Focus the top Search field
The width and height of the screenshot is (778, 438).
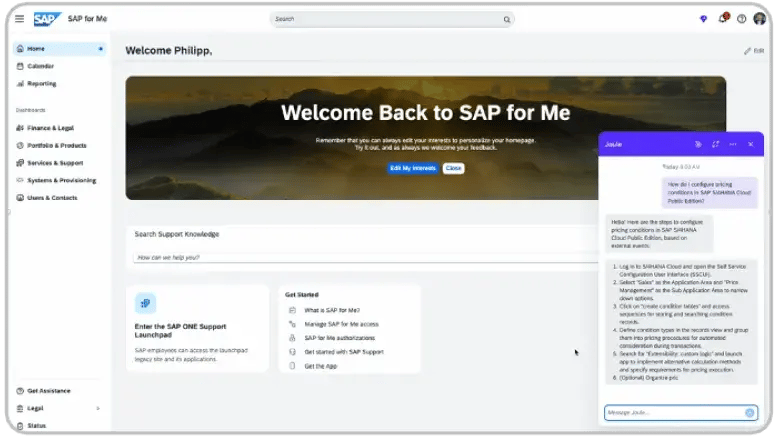392,19
